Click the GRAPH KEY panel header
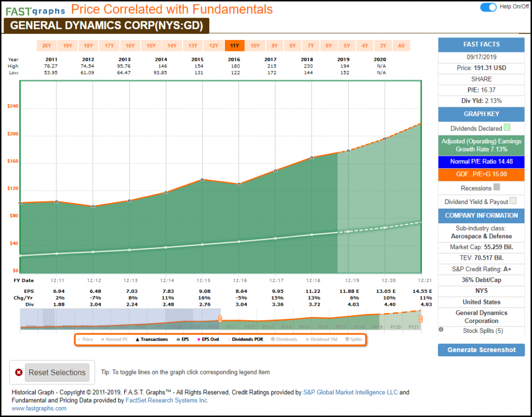 click(x=481, y=114)
